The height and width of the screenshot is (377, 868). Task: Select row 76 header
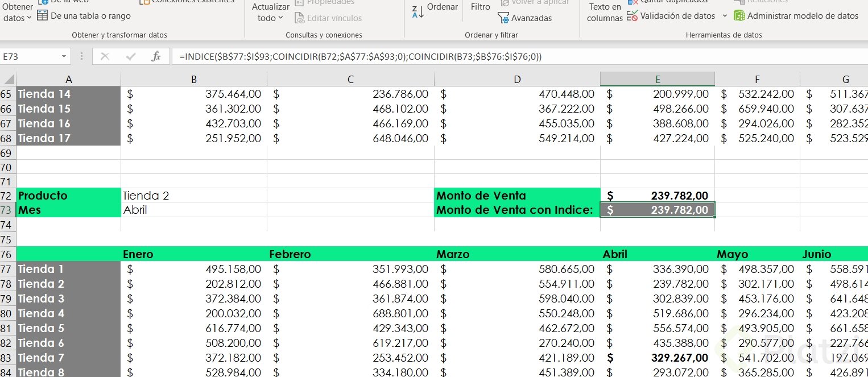click(8, 254)
